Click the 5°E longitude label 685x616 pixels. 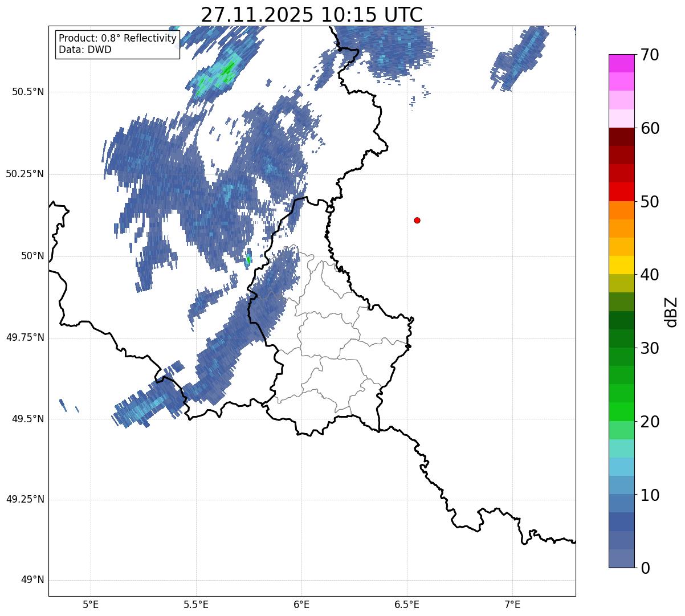pyautogui.click(x=91, y=604)
